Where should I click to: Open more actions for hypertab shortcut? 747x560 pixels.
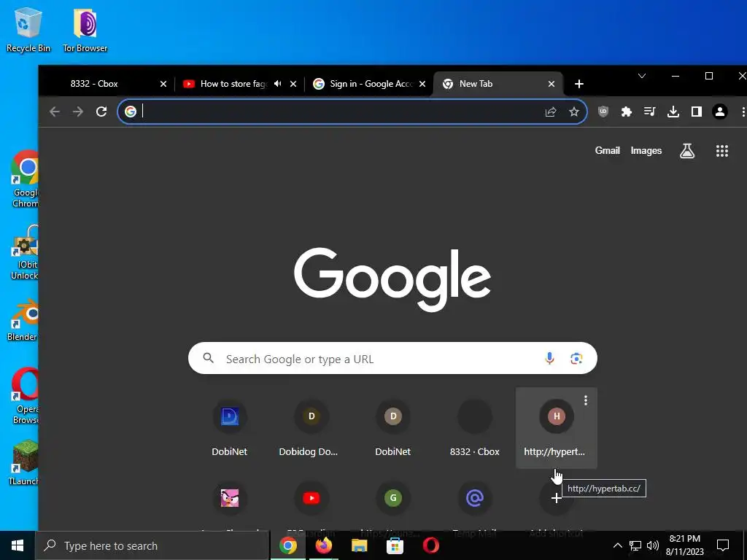click(586, 400)
